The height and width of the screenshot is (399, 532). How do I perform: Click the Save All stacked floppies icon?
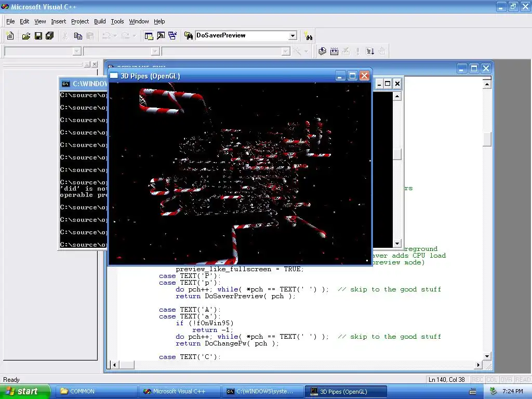(50, 36)
